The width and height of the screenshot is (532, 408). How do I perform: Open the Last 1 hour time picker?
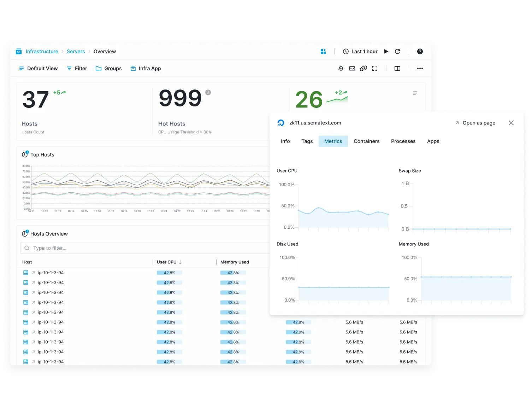360,52
